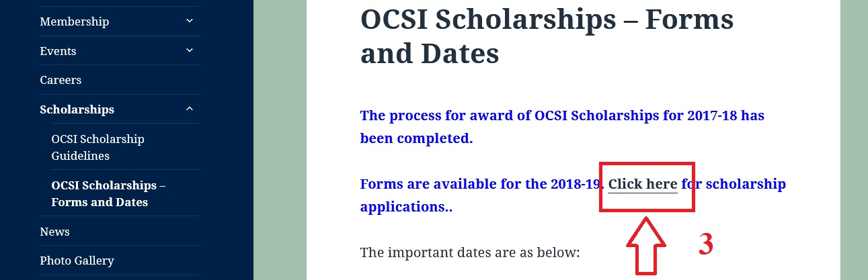This screenshot has height=280, width=868.
Task: Open the Events menu item
Action: [58, 51]
